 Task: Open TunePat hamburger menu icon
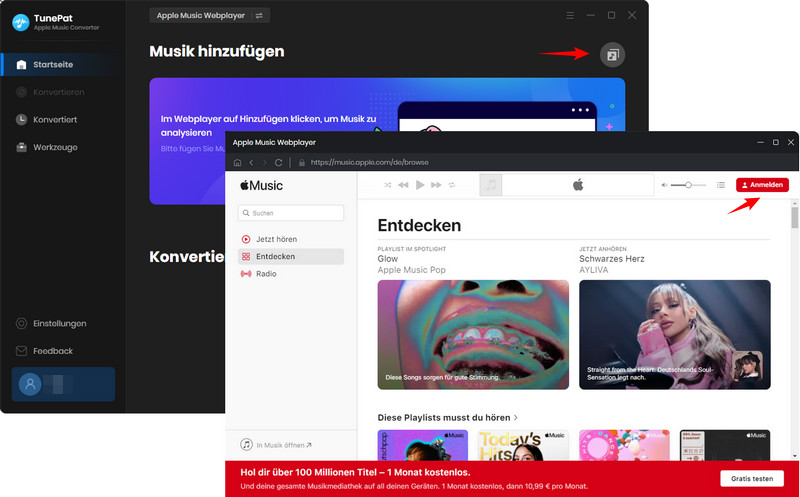(570, 15)
